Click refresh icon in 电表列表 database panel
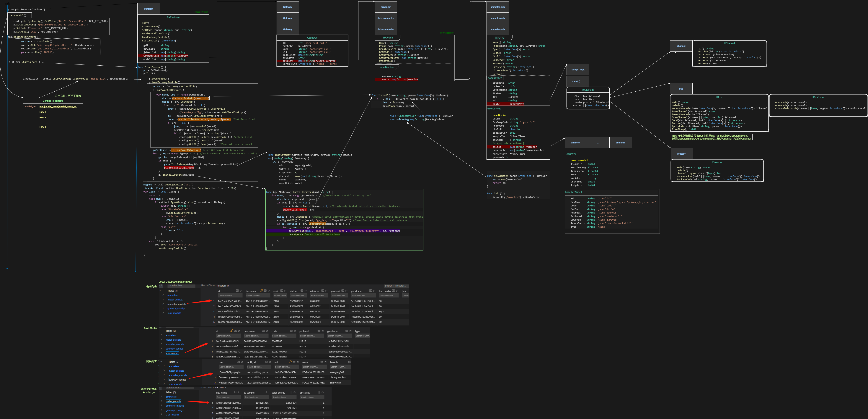 (161, 285)
